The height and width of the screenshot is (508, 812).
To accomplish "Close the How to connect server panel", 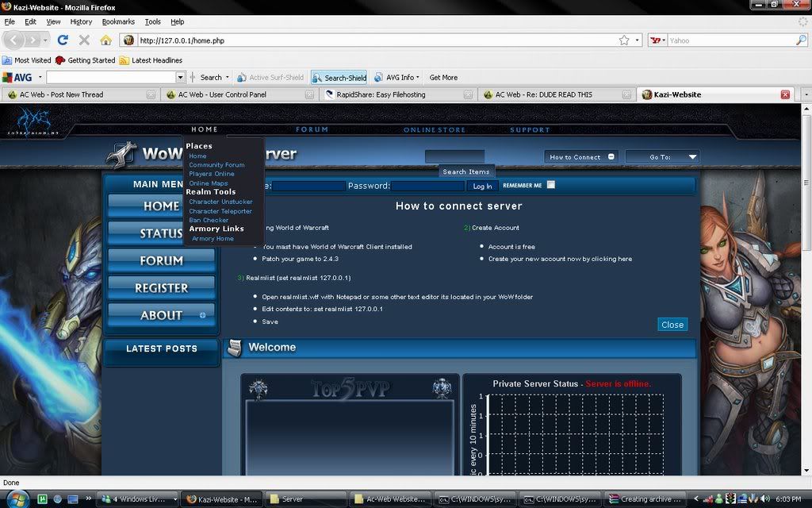I will click(672, 325).
